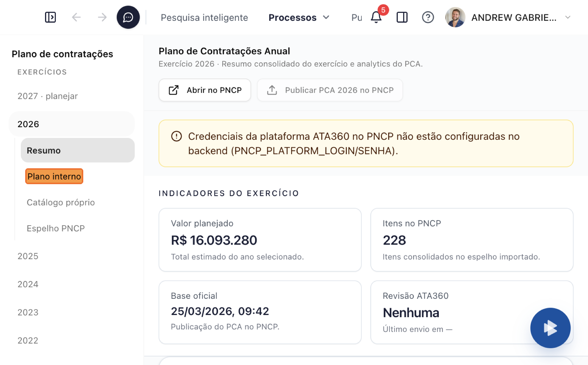Viewport: 588px width, 365px height.
Task: Switch to the 2025 exercise
Action: [28, 256]
